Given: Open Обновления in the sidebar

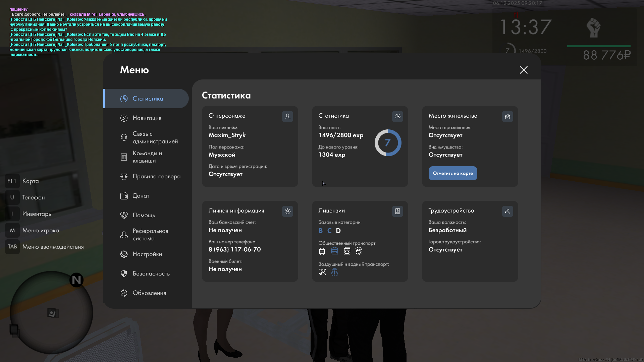Looking at the screenshot, I should (x=149, y=293).
